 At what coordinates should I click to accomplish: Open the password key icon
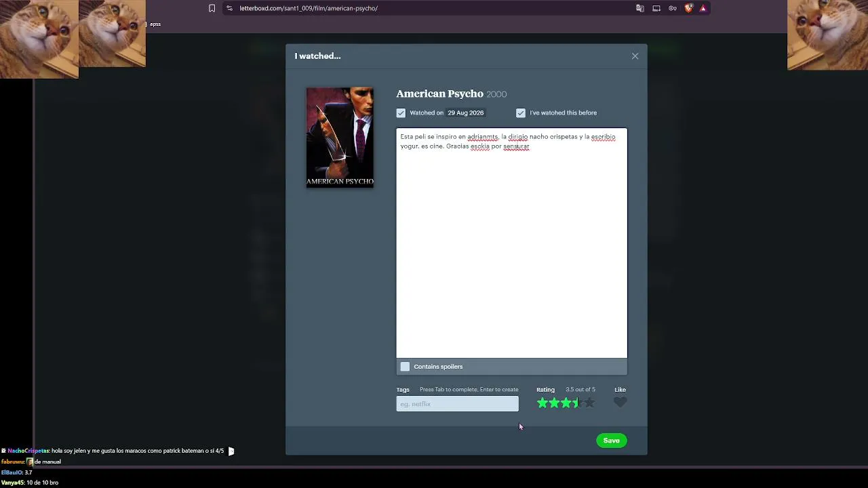pyautogui.click(x=673, y=8)
